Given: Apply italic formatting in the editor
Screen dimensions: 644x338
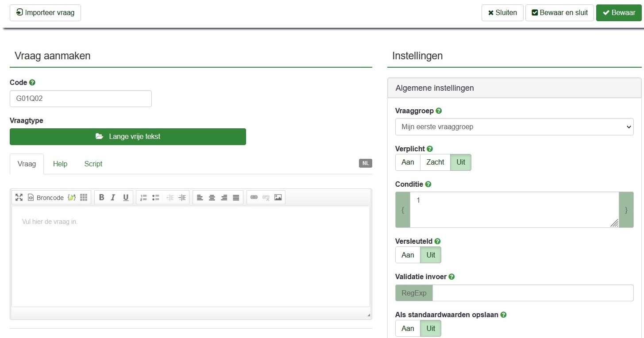Looking at the screenshot, I should 113,197.
